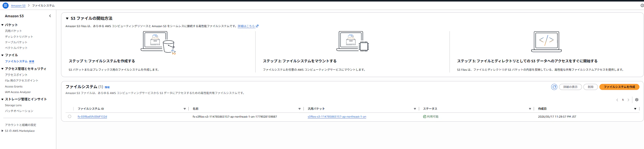The width and height of the screenshot is (644, 149).
Task: Click the step 1 laptop and bucket illustration
Action: (x=158, y=43)
